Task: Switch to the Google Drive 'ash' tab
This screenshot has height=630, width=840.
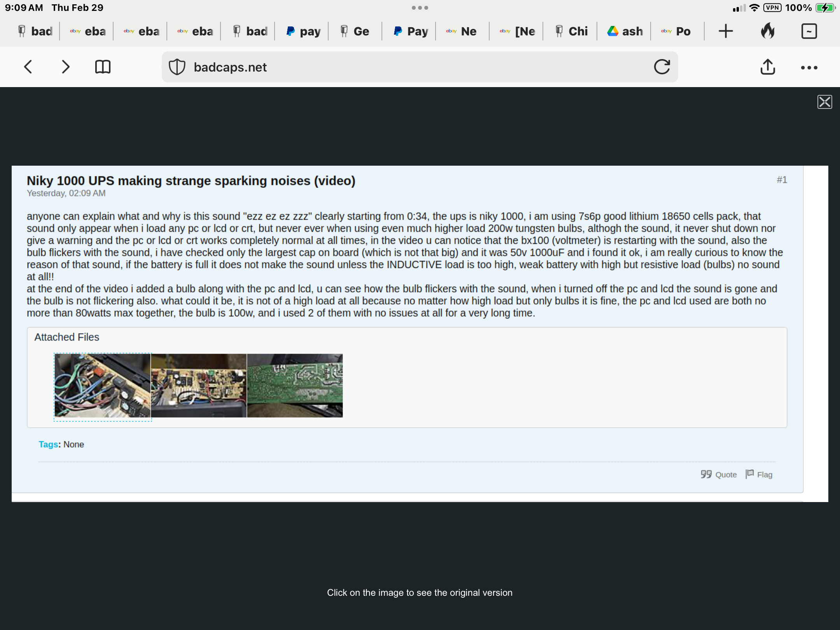Action: tap(625, 31)
